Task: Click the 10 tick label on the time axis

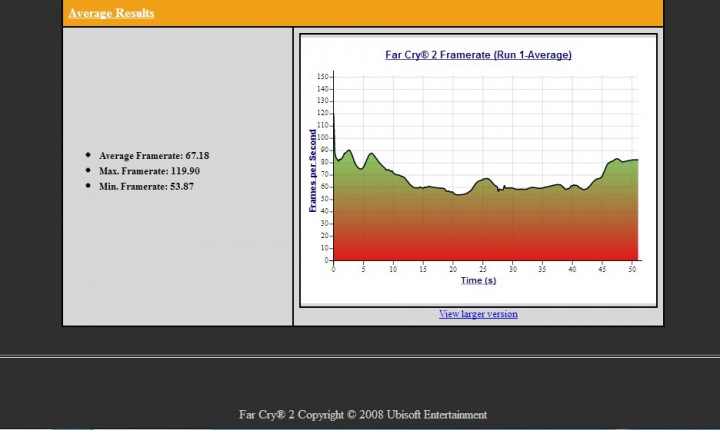Action: click(393, 269)
